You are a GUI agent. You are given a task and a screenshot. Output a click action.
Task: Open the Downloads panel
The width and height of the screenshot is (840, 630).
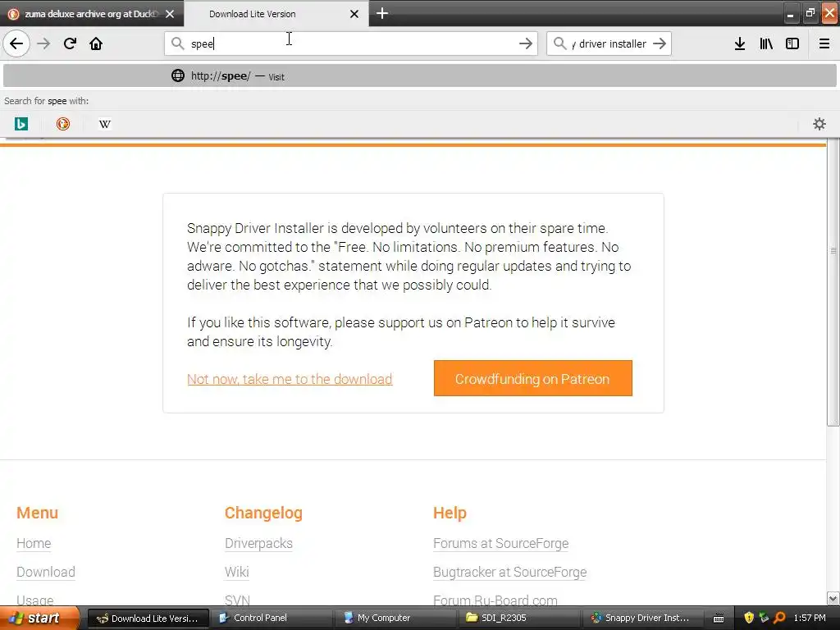point(740,43)
